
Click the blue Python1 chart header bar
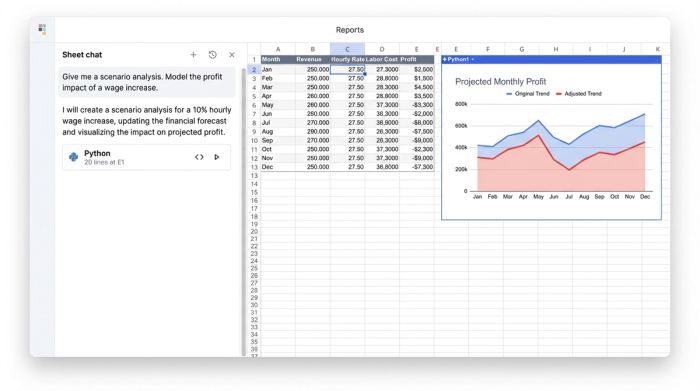tap(551, 59)
